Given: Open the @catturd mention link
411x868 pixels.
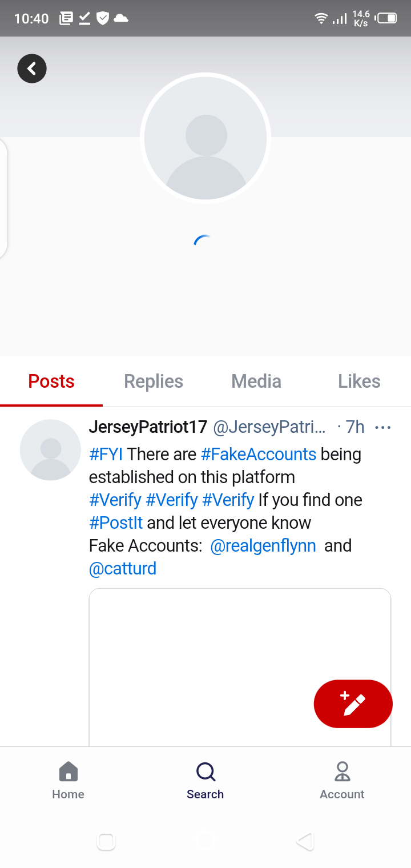Looking at the screenshot, I should [123, 569].
